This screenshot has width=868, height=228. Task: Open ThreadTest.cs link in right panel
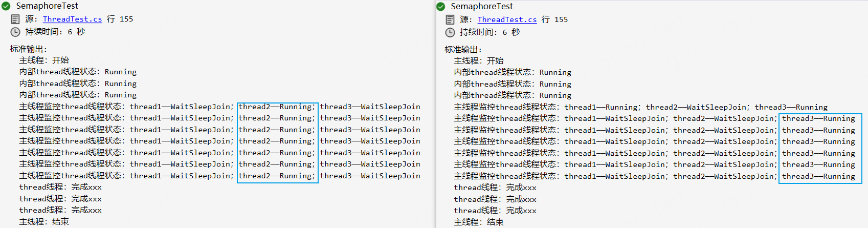pos(507,19)
